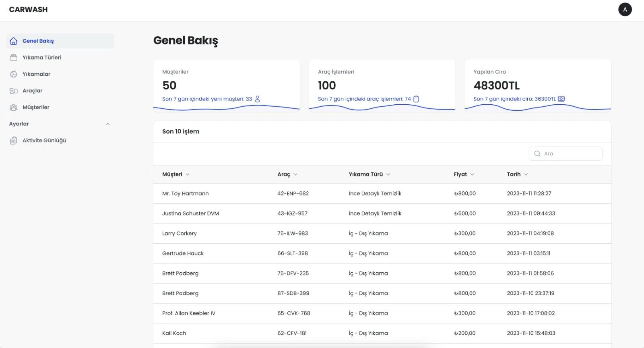Go to Müşteriler page in sidebar
Image resolution: width=644 pixels, height=348 pixels.
36,108
